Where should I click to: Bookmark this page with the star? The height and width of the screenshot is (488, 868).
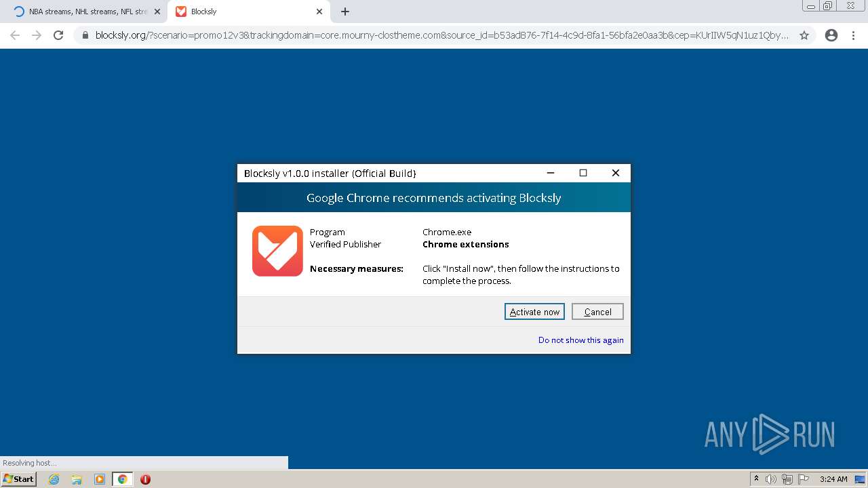click(x=804, y=35)
